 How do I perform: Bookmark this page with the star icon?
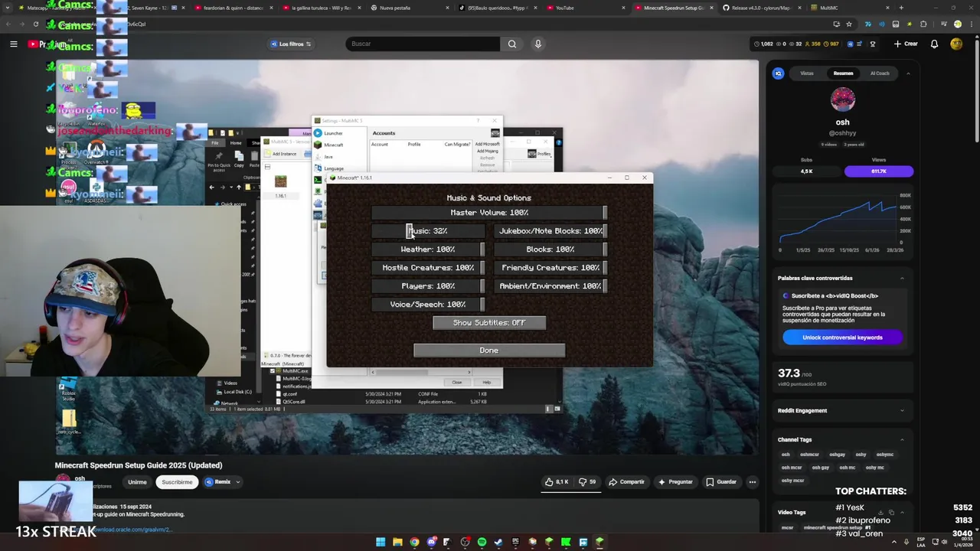coord(848,24)
